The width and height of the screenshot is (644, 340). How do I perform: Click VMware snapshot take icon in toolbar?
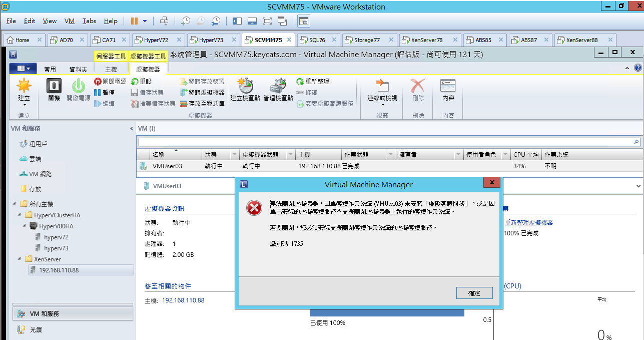pos(186,21)
